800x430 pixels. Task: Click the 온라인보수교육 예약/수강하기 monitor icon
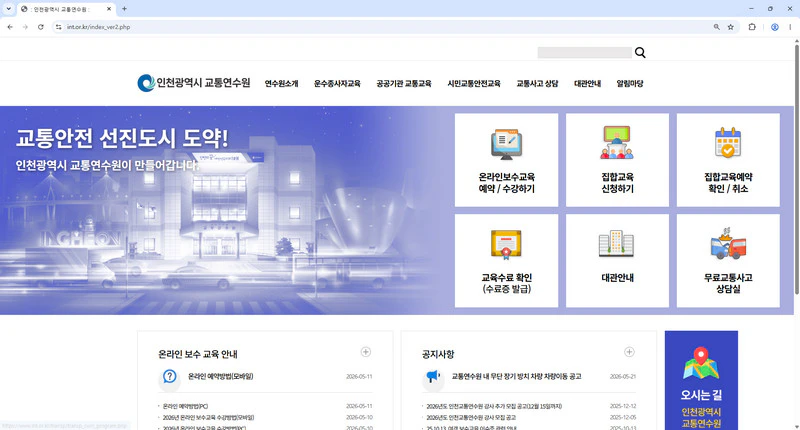click(506, 144)
